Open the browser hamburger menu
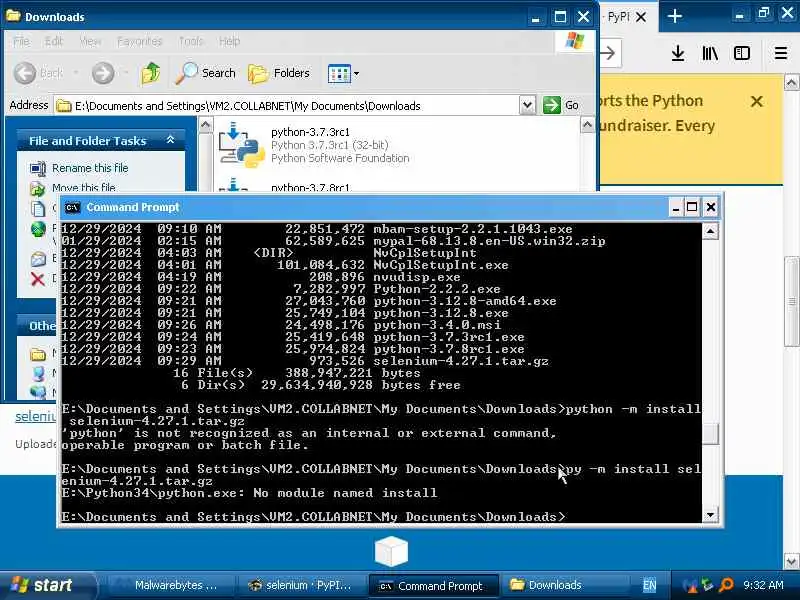The image size is (800, 600). (781, 53)
